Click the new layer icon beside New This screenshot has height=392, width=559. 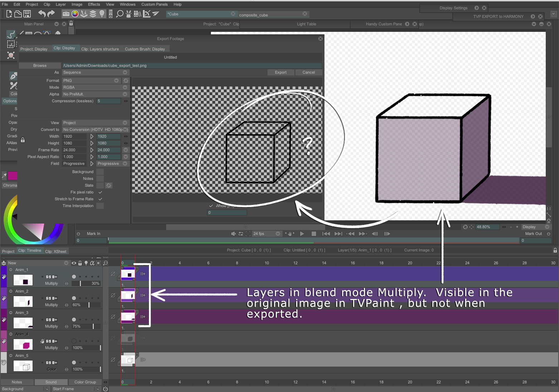pyautogui.click(x=4, y=263)
